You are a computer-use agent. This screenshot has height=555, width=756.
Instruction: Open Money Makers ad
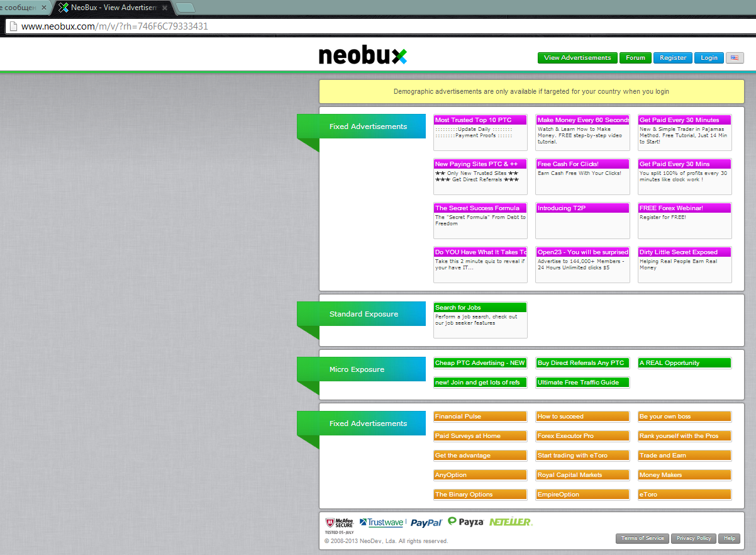(x=685, y=475)
